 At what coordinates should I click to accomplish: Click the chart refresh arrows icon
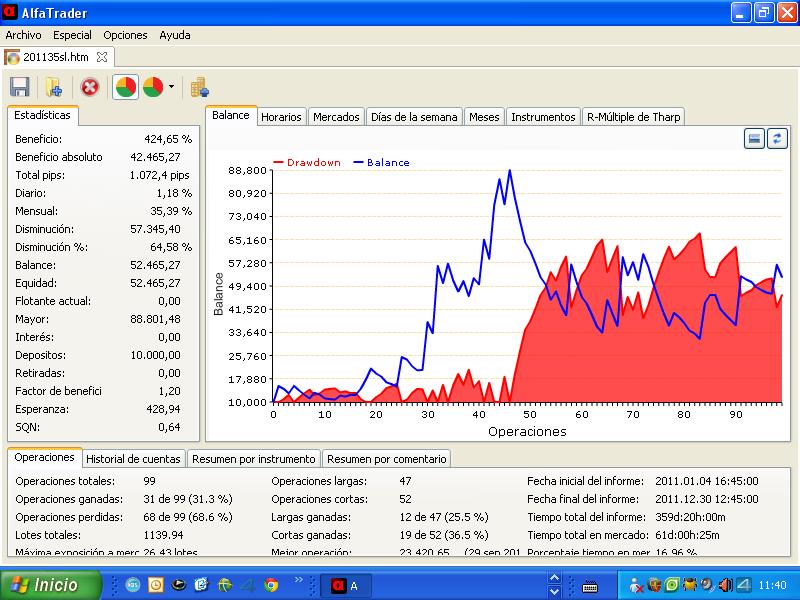777,138
